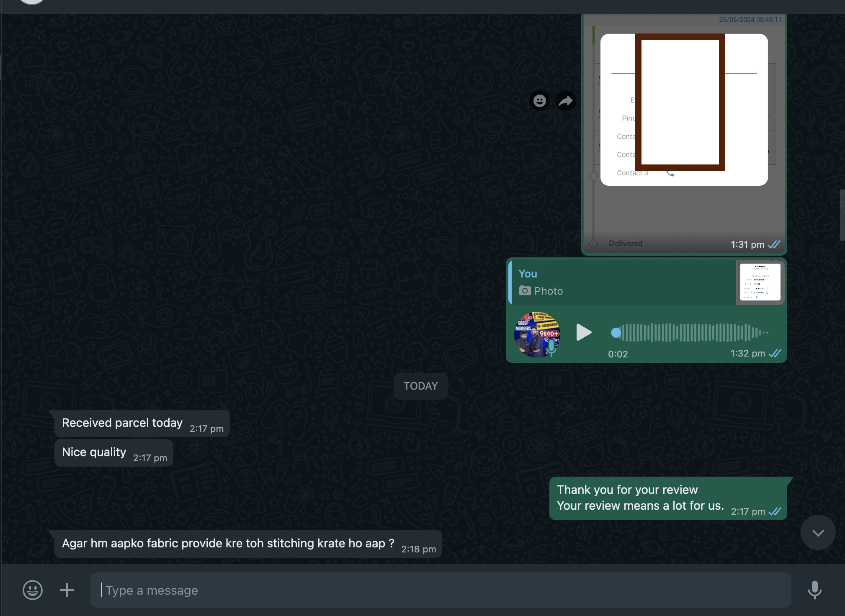Click the voice message sender avatar

tap(537, 335)
